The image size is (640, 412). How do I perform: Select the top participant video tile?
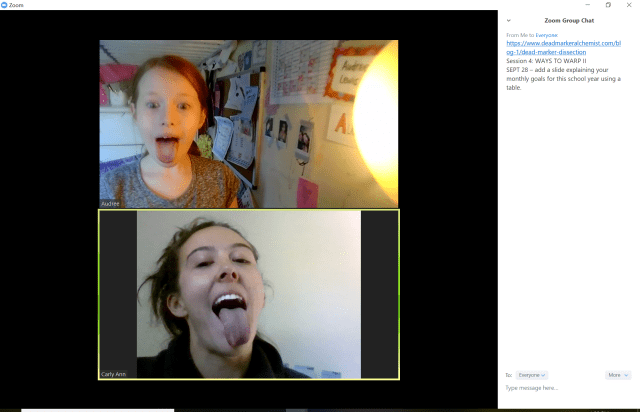click(x=248, y=123)
